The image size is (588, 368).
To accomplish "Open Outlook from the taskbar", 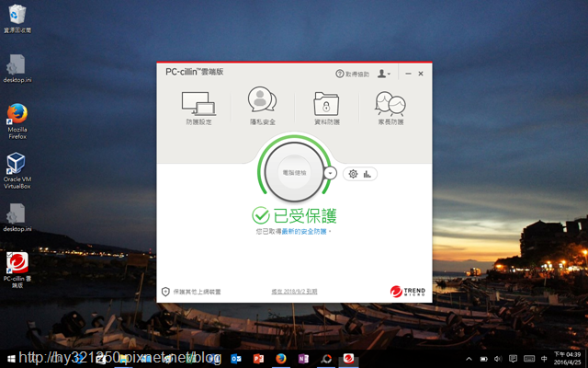I will coord(236,359).
